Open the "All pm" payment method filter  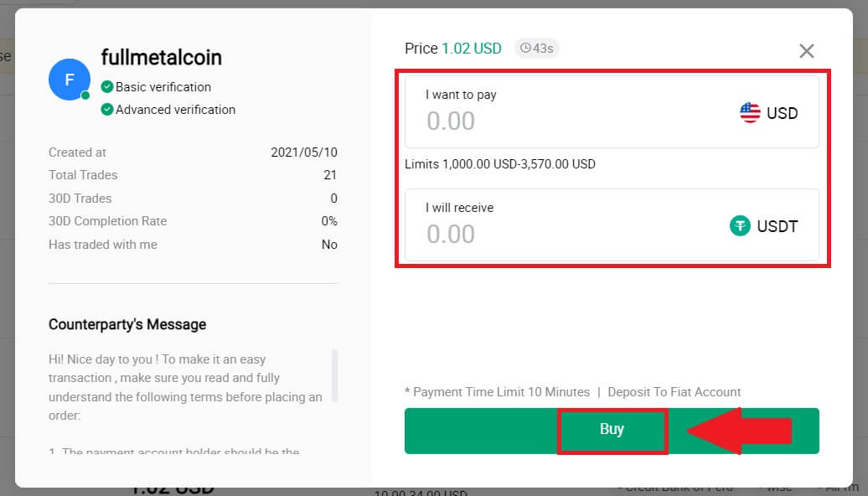838,487
